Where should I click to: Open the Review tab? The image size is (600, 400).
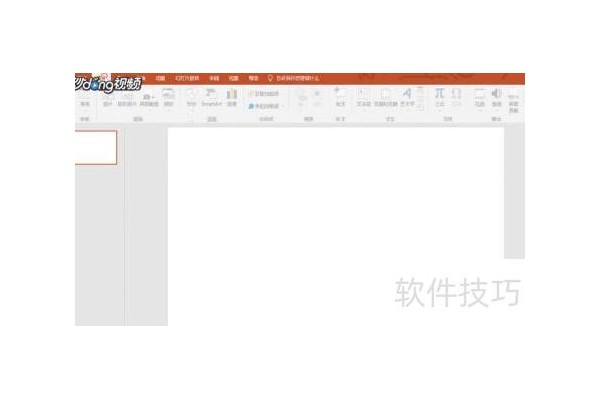[x=214, y=78]
